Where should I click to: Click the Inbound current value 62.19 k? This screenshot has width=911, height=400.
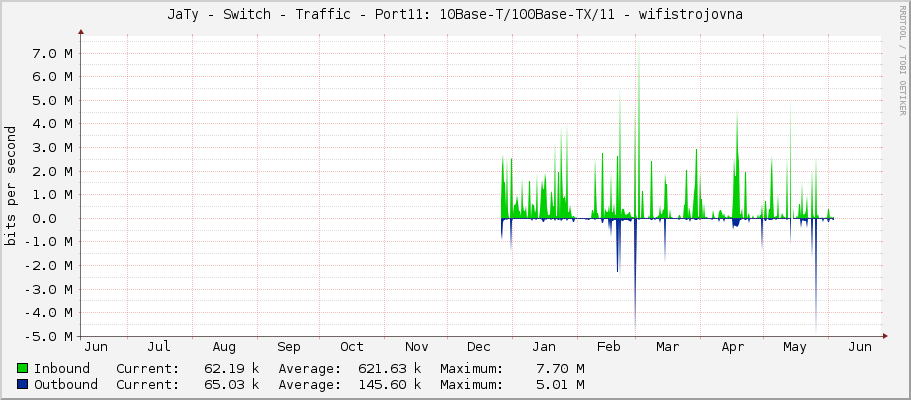(x=232, y=369)
